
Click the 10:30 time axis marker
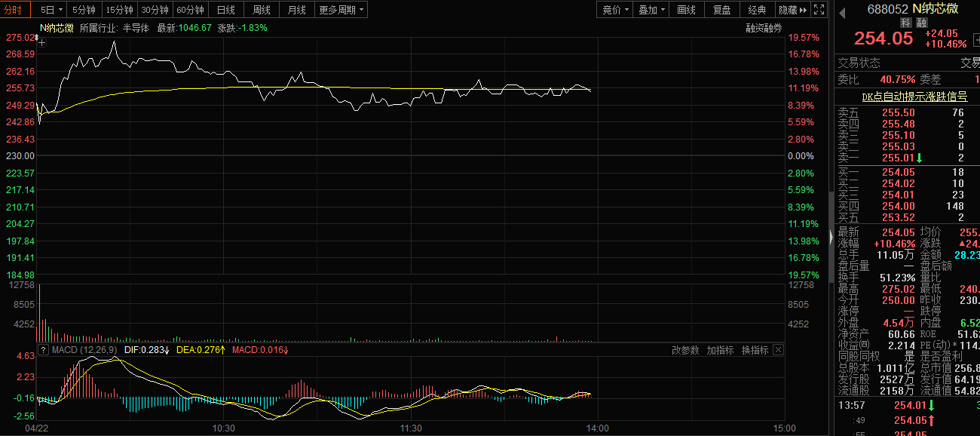point(224,428)
